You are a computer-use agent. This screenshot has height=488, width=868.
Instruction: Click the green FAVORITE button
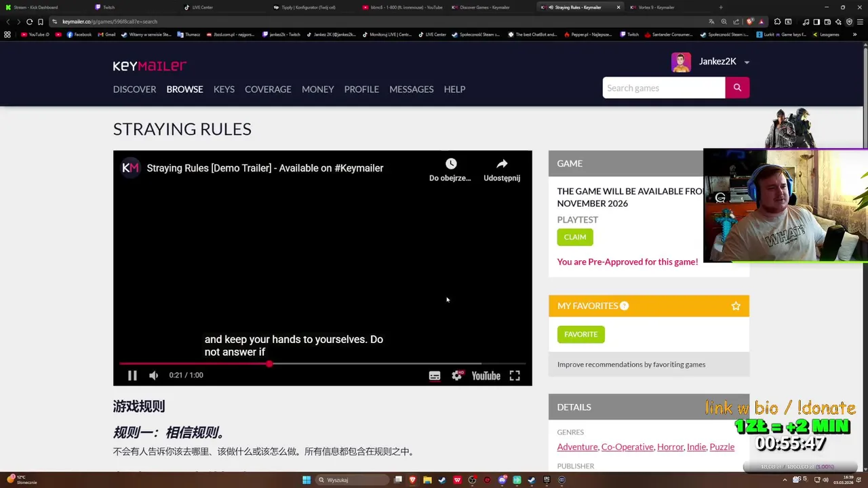pyautogui.click(x=581, y=334)
